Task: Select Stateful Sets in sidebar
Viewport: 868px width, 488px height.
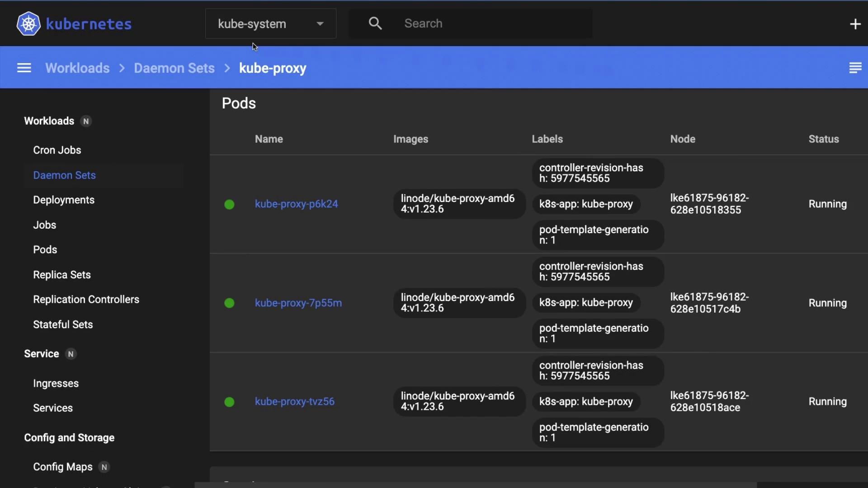Action: pos(63,324)
